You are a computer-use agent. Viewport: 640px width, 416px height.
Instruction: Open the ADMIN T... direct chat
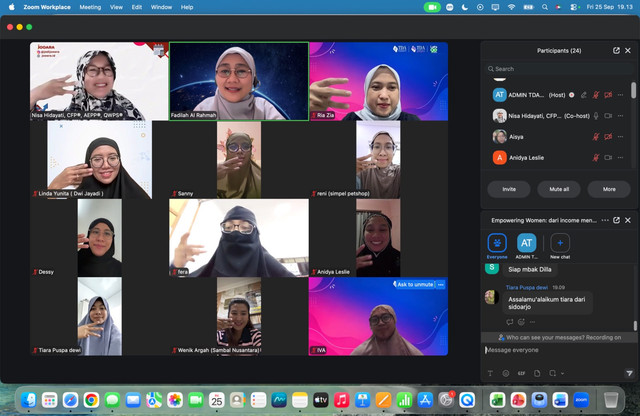point(527,246)
